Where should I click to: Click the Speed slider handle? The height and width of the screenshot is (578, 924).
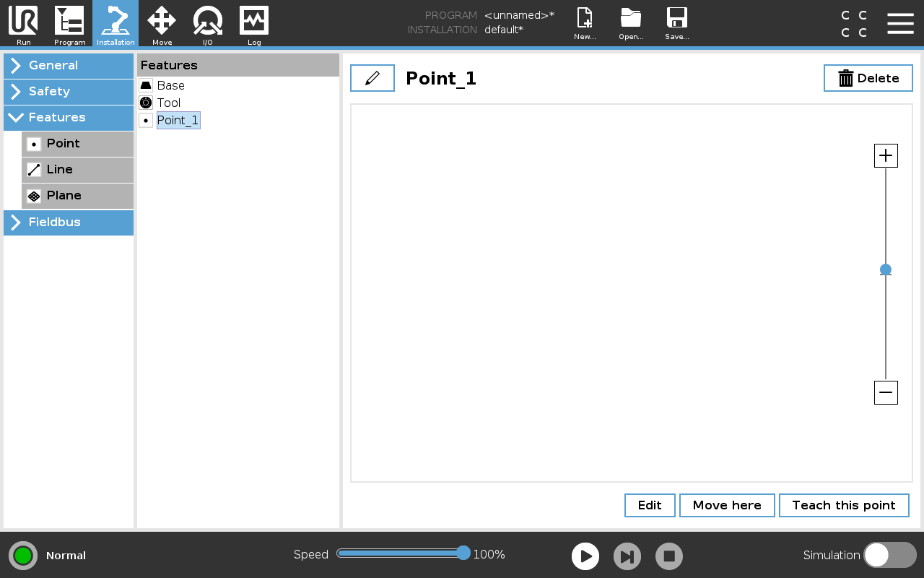pyautogui.click(x=463, y=553)
